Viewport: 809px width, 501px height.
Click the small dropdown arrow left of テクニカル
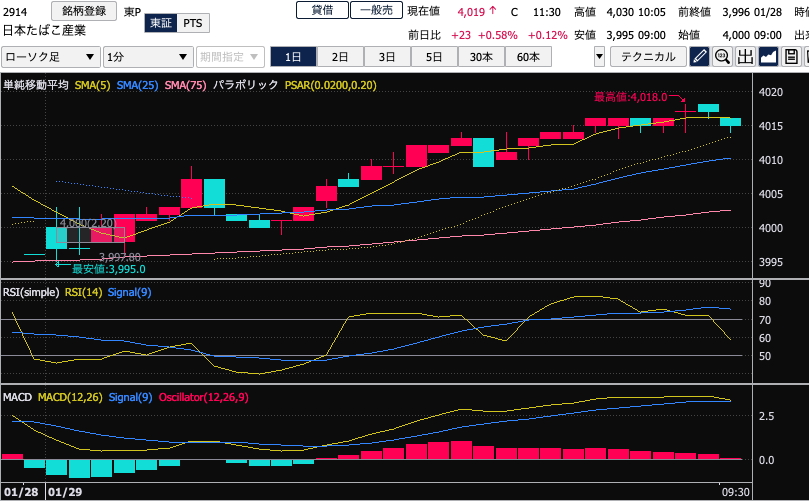pyautogui.click(x=599, y=57)
